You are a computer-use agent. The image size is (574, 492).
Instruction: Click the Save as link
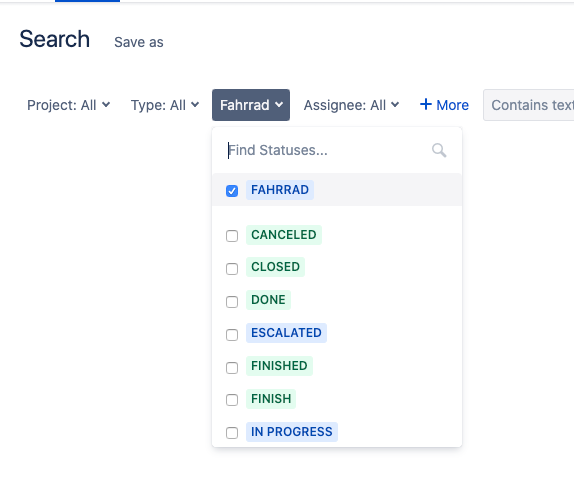139,42
